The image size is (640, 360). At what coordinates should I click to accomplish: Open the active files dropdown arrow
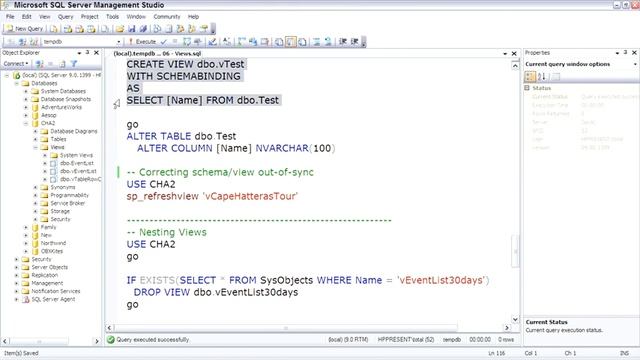click(x=505, y=53)
